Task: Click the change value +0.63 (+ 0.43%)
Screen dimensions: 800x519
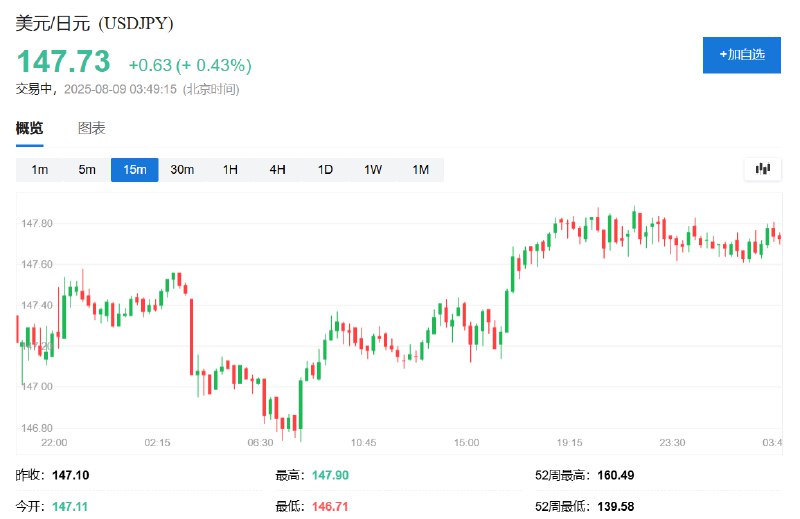Action: tap(190, 65)
